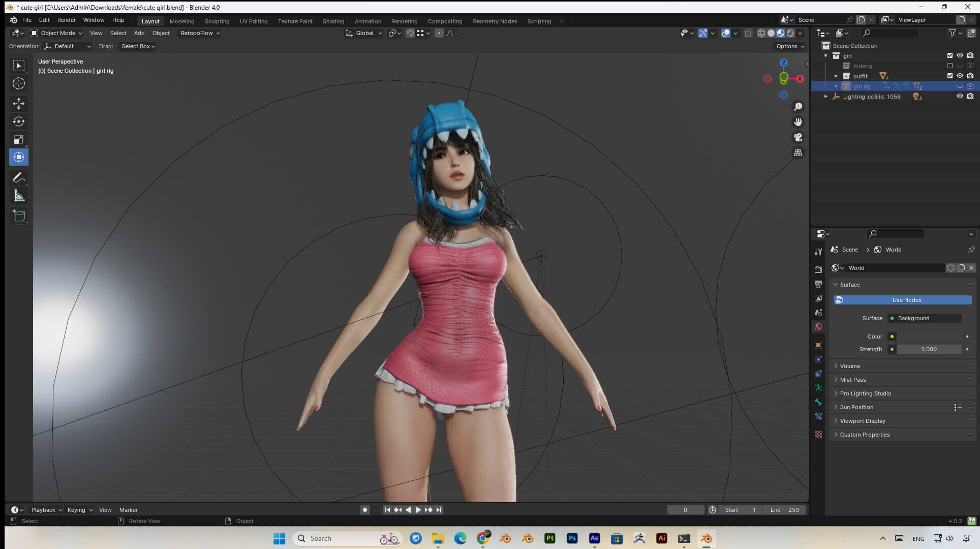Image resolution: width=980 pixels, height=549 pixels.
Task: Open the Render properties tab
Action: (818, 270)
